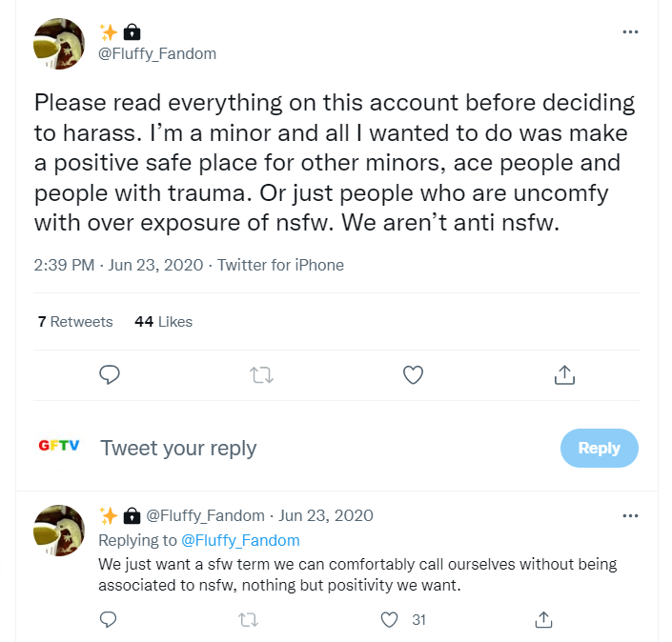Open the main tweet's three-dot more menu
Screen dimensions: 672x642
[x=630, y=31]
